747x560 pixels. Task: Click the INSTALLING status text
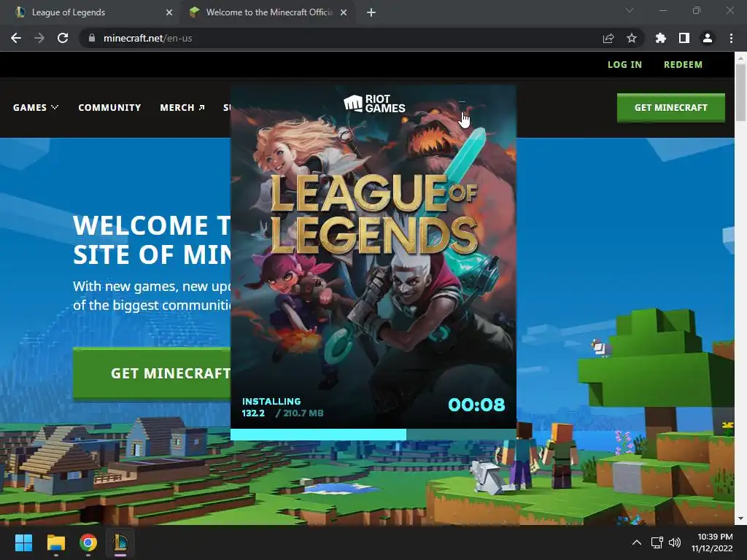271,402
